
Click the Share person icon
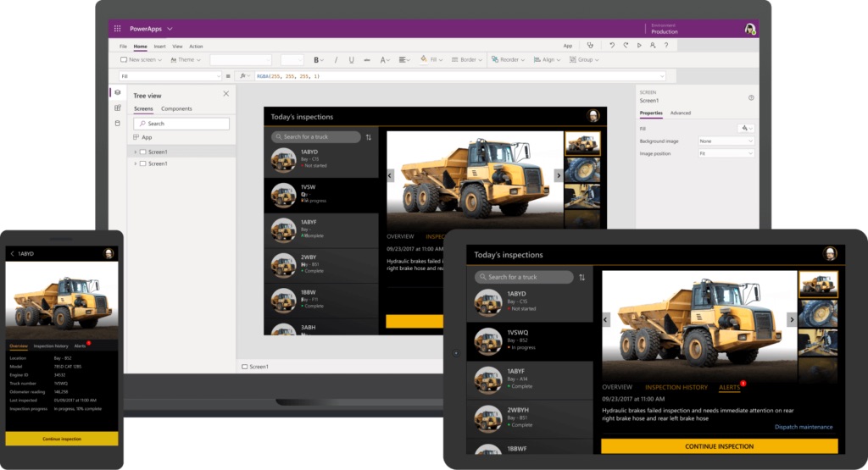point(653,46)
